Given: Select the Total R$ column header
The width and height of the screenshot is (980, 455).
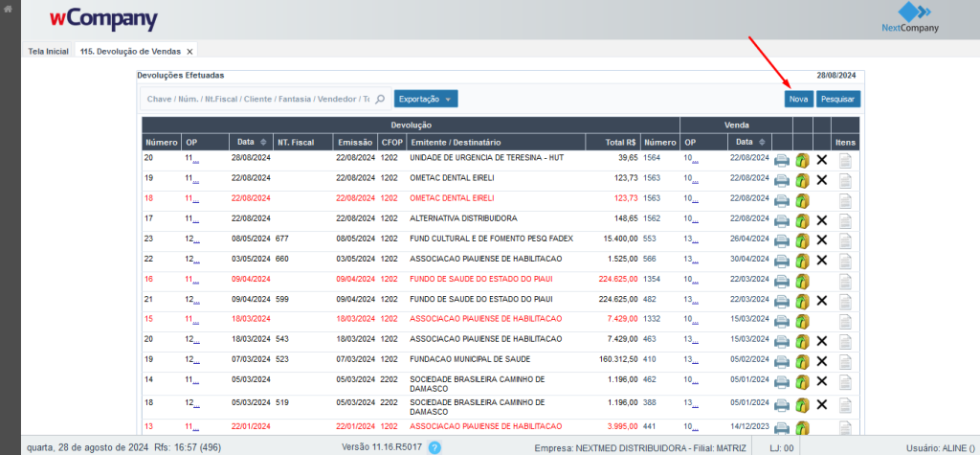Looking at the screenshot, I should (613, 142).
